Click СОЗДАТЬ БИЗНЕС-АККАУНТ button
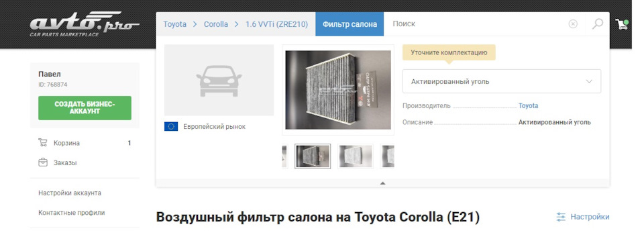Screen dimensions: 644x243 pos(85,107)
